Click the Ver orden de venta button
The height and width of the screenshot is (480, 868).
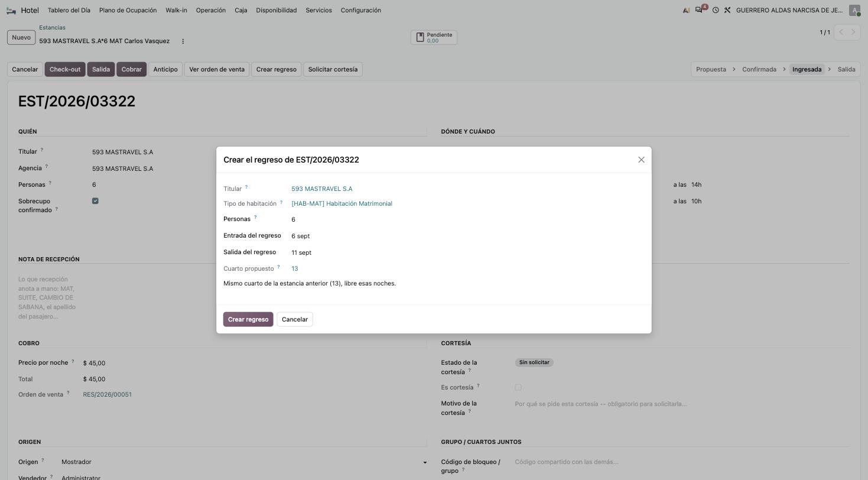coord(217,69)
